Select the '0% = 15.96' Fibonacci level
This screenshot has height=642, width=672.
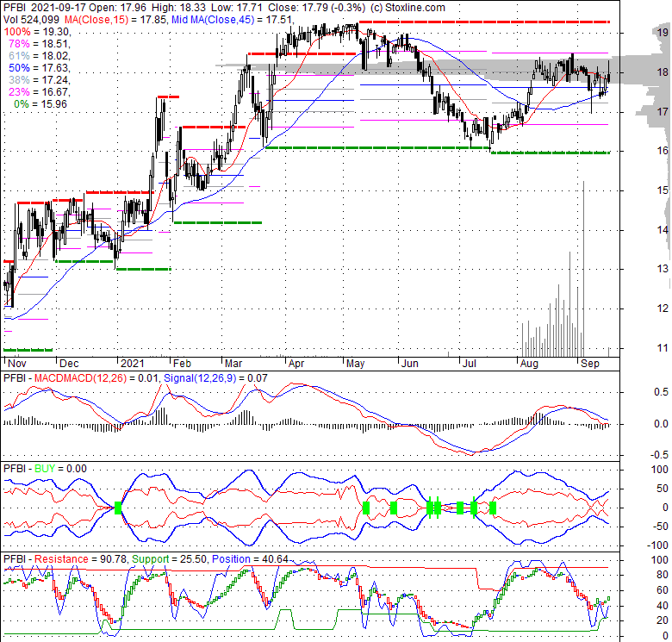(x=40, y=103)
